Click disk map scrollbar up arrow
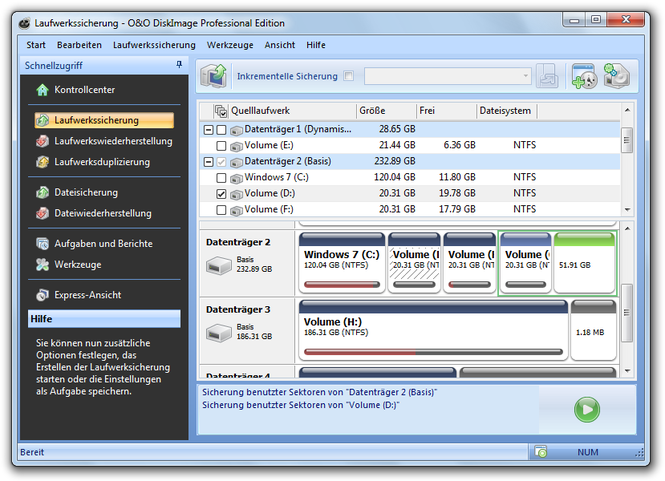Screen dimensions: 665x481 (627, 229)
